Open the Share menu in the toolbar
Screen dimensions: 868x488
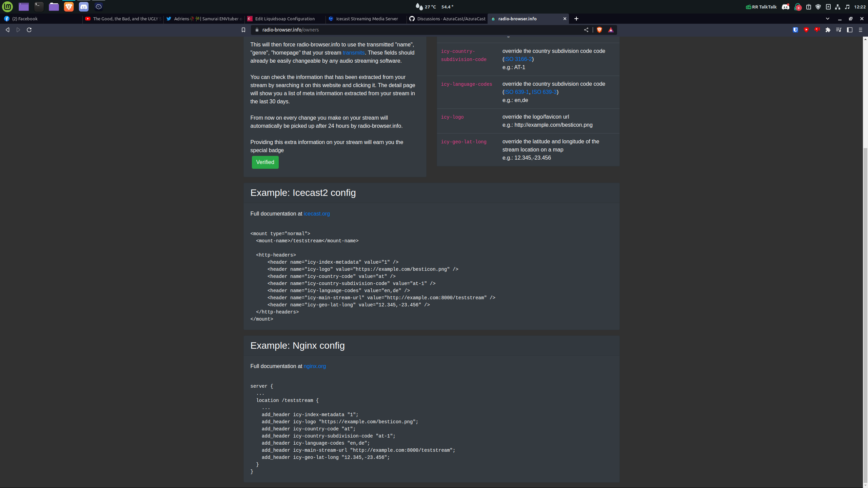pyautogui.click(x=586, y=30)
